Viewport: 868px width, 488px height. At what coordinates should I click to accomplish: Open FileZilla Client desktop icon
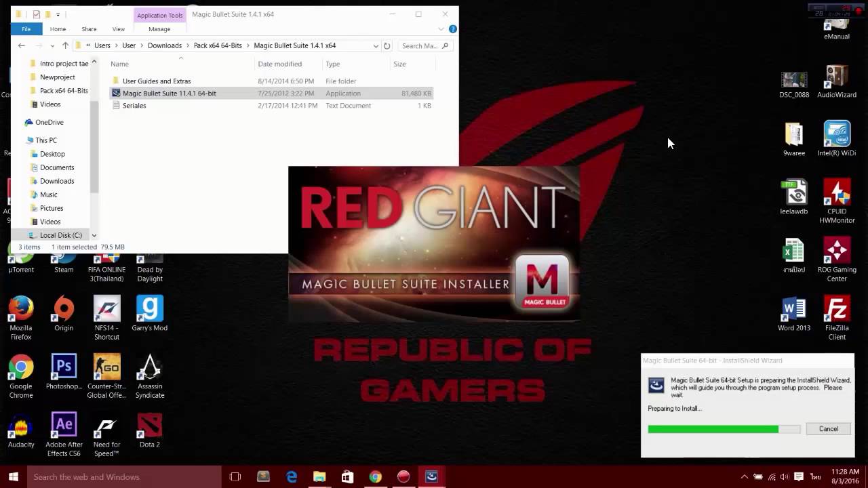coord(837,318)
